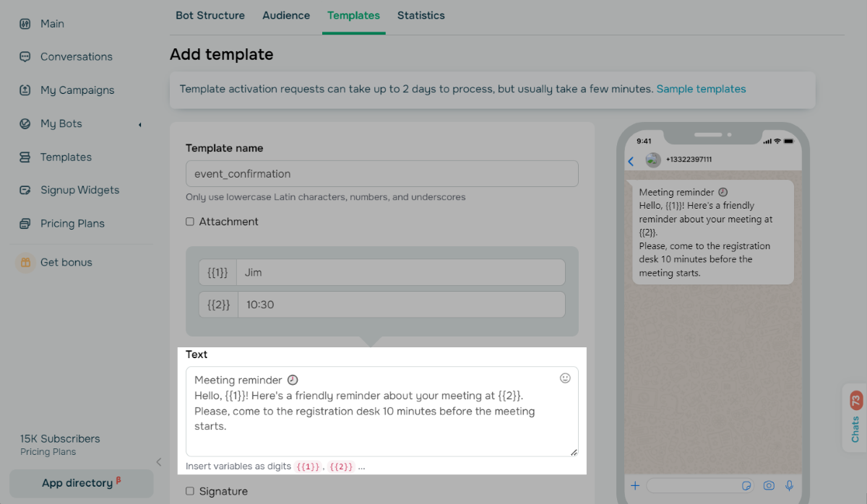The image size is (867, 504).
Task: Collapse the left sidebar with chevron
Action: pyautogui.click(x=159, y=462)
